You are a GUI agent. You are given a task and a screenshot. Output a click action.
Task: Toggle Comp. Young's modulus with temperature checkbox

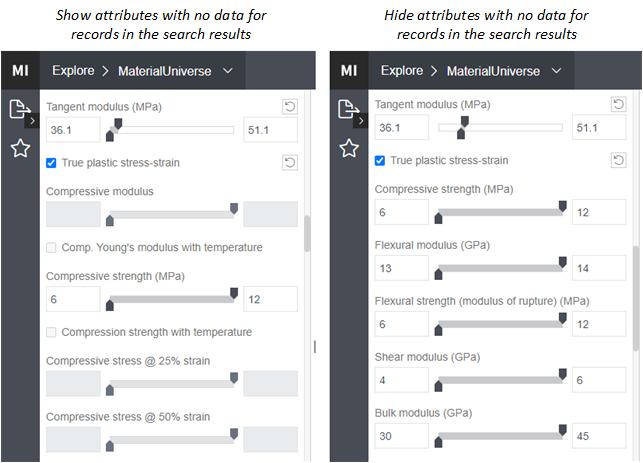[52, 248]
